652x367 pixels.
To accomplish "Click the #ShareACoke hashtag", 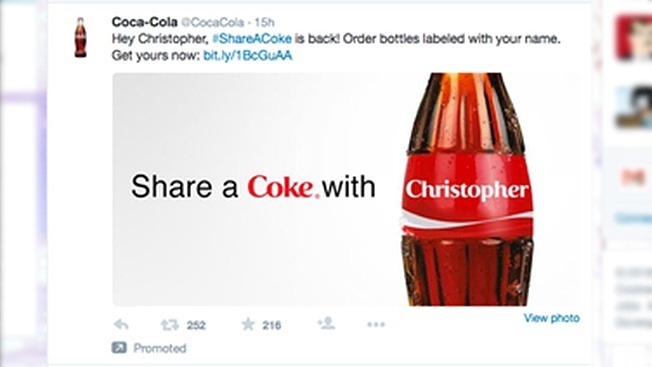I will click(252, 39).
